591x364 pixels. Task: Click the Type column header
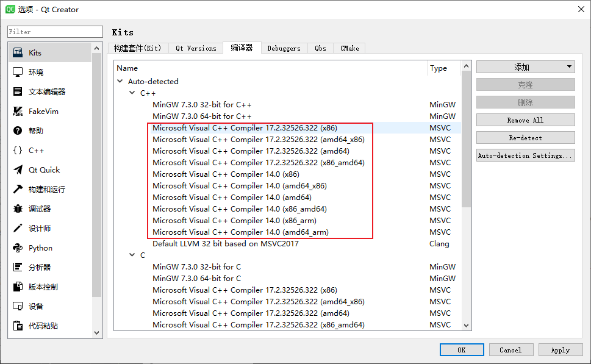pyautogui.click(x=444, y=68)
